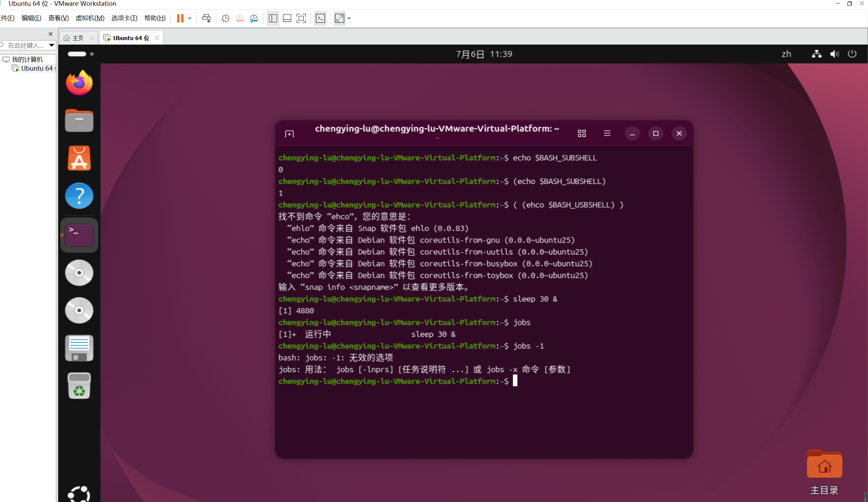This screenshot has width=868, height=502.
Task: Open the VMware console view button
Action: coord(320,18)
